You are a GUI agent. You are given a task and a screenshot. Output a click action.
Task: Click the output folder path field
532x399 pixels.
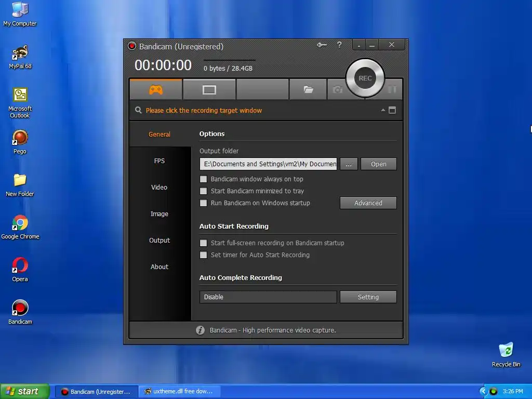click(268, 164)
